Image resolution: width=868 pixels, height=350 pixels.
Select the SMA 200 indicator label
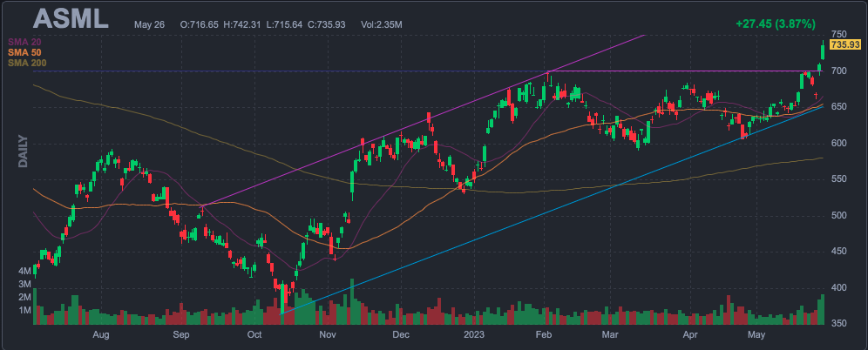[27, 63]
